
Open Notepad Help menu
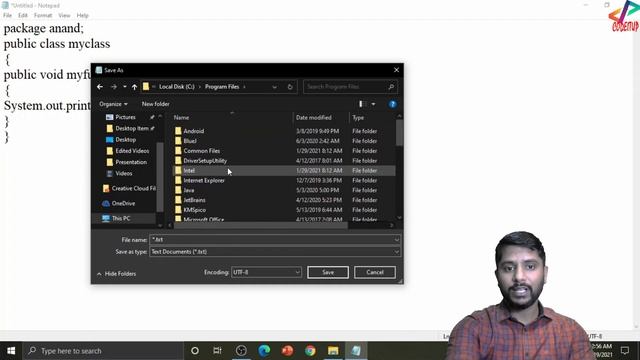tap(82, 15)
